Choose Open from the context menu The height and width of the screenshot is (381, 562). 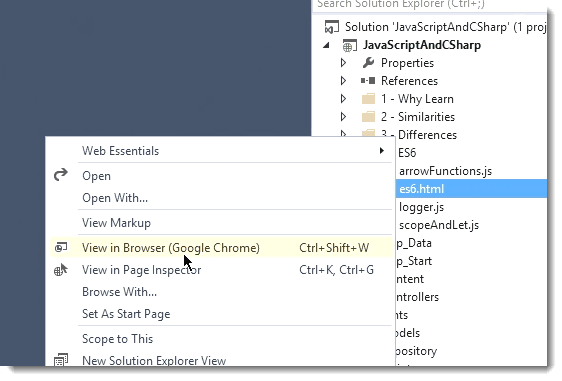(220, 176)
